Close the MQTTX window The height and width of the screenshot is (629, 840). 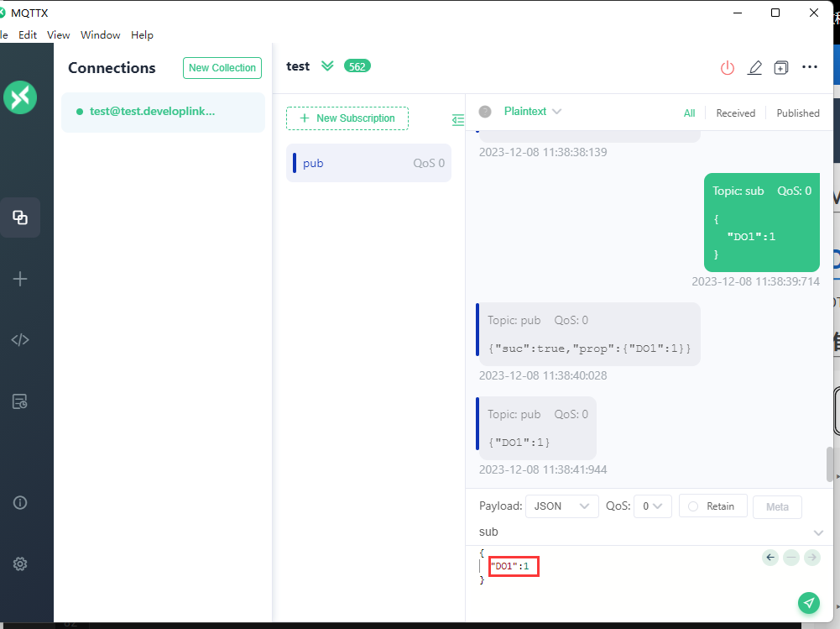point(813,13)
